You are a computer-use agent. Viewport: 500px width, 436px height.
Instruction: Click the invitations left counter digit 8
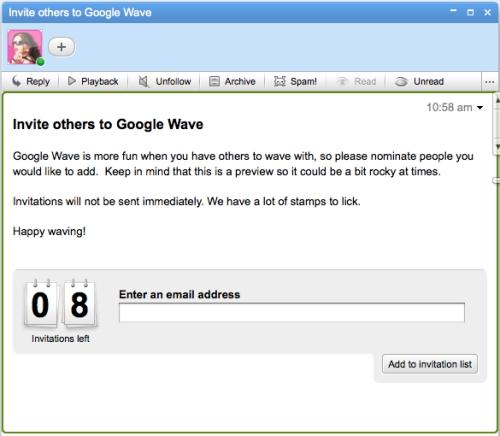click(x=79, y=304)
